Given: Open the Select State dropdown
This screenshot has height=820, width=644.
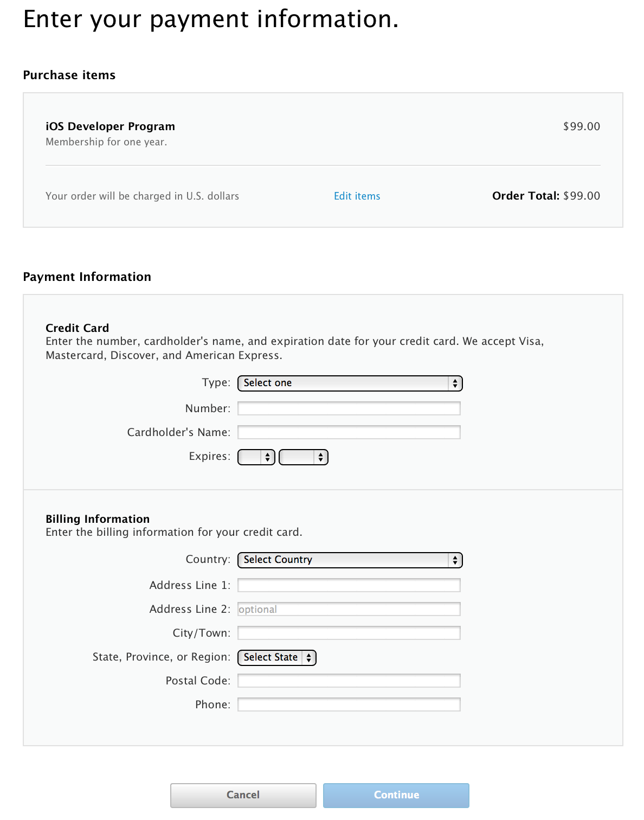Looking at the screenshot, I should [277, 658].
